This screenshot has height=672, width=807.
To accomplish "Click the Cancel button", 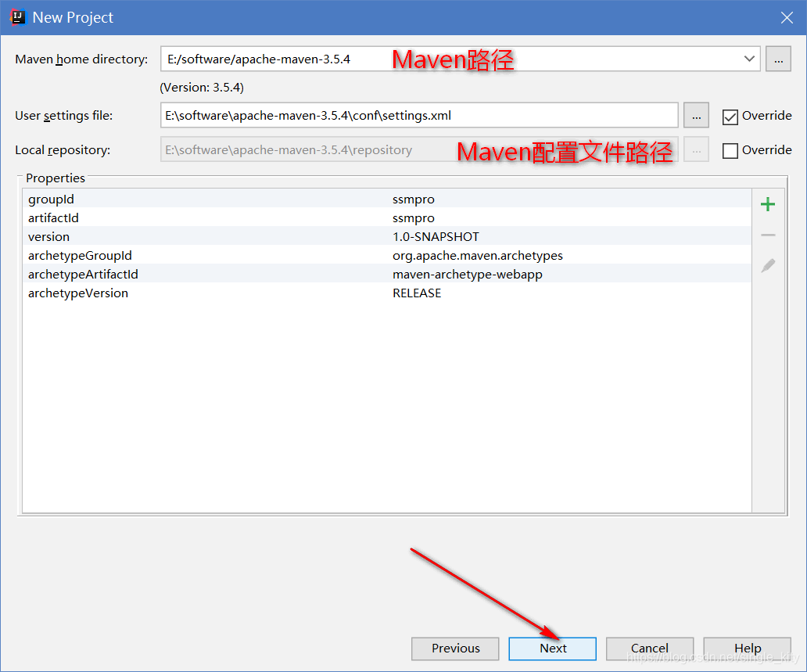I will pyautogui.click(x=650, y=649).
